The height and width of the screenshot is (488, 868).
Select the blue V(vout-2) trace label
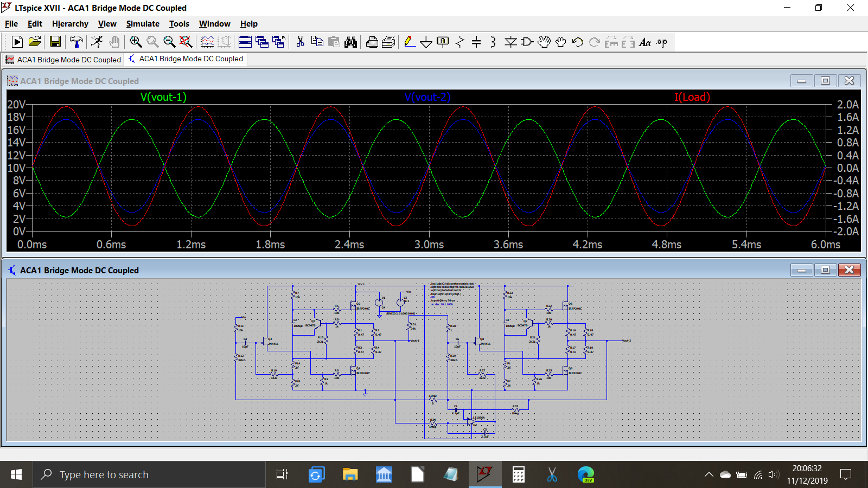click(x=427, y=97)
